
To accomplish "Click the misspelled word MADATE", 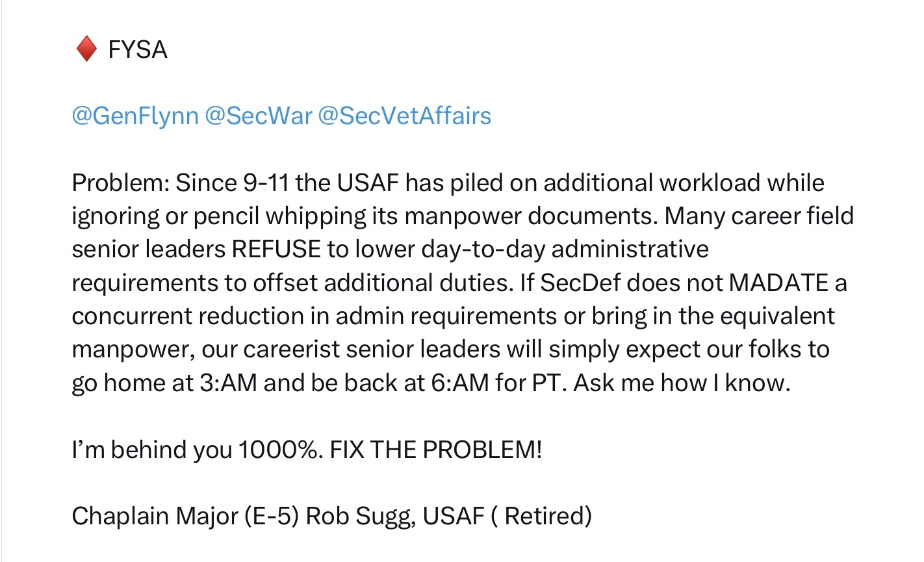I will [778, 283].
